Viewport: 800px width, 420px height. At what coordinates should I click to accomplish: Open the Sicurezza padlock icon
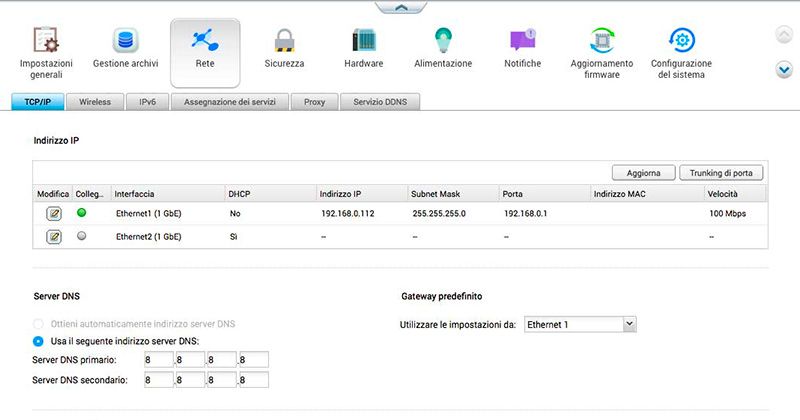coord(284,41)
